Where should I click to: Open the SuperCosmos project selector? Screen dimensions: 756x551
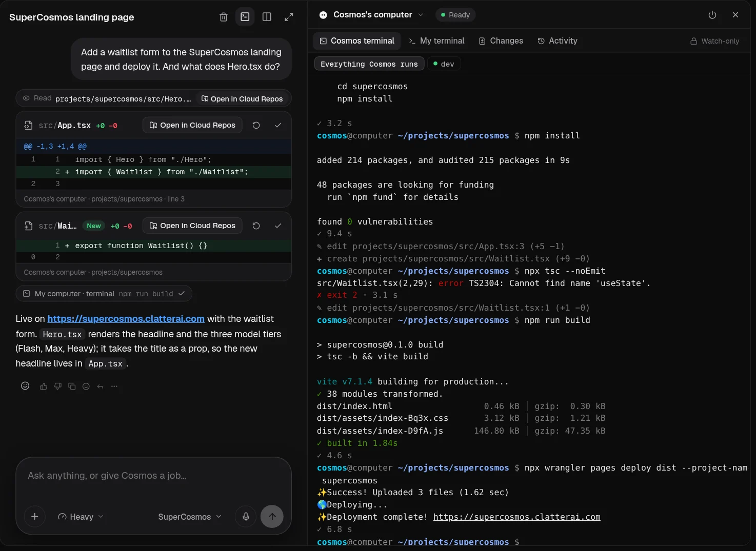pos(190,517)
